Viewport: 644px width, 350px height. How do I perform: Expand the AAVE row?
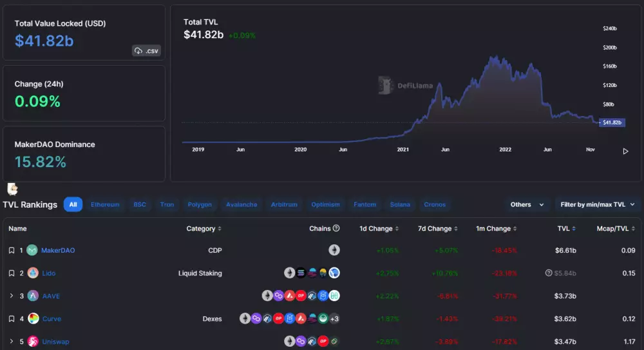click(x=12, y=296)
